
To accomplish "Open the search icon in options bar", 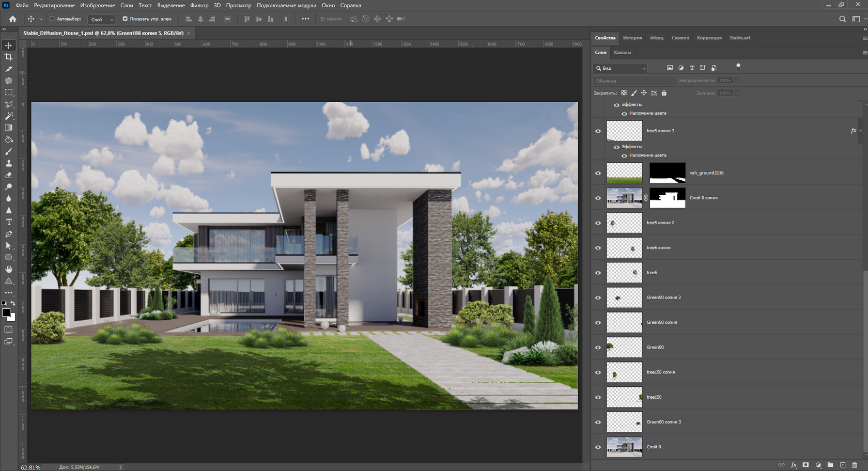I will coord(842,19).
